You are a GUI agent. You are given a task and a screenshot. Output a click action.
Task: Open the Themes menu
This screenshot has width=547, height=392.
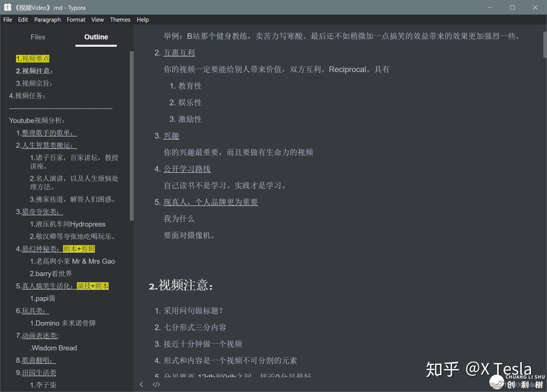click(120, 20)
